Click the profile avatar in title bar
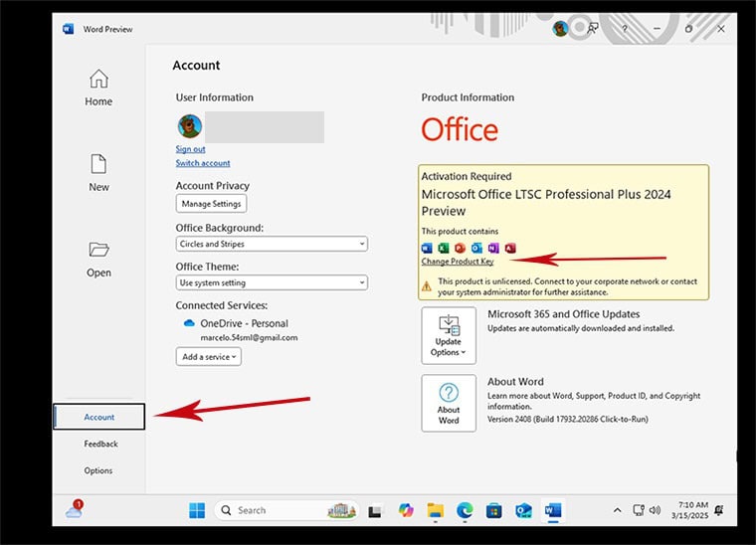The image size is (756, 545). click(561, 29)
